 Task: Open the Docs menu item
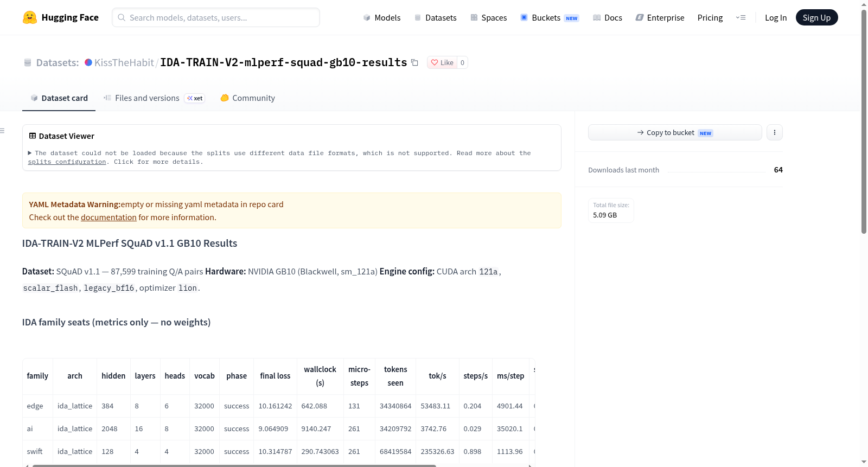[608, 17]
